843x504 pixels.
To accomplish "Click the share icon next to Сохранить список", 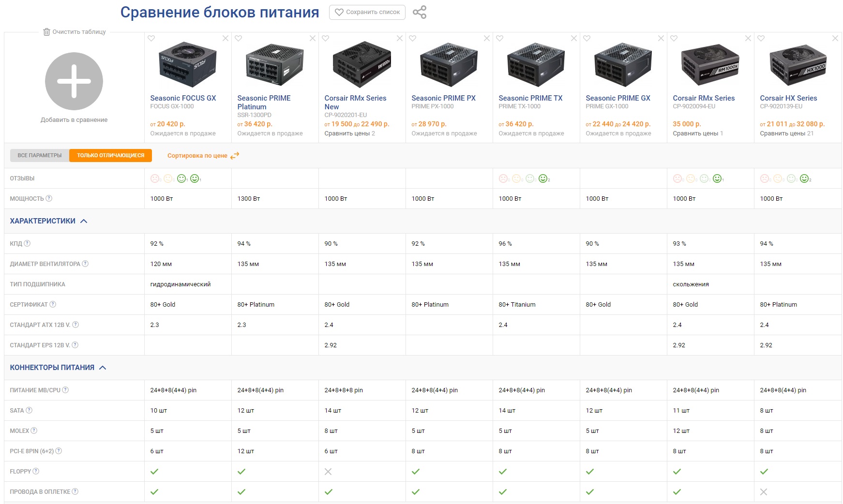I will (x=420, y=12).
